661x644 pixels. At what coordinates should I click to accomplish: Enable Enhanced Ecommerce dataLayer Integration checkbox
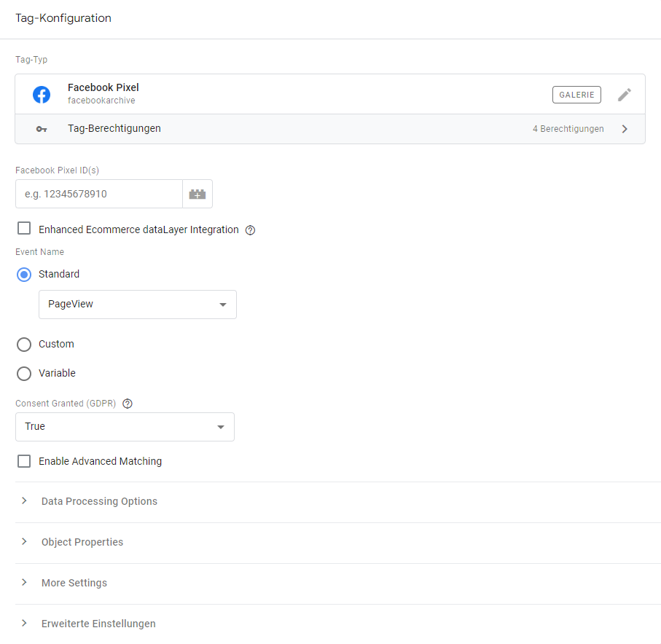coord(24,229)
